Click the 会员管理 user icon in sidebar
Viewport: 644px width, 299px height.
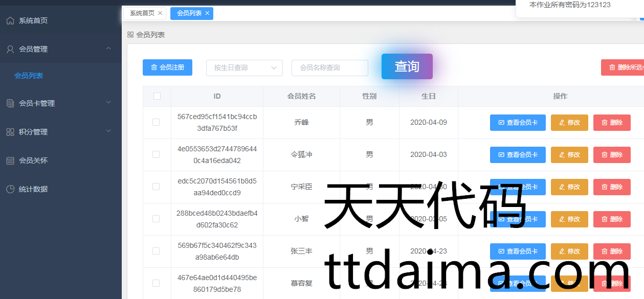(10, 49)
